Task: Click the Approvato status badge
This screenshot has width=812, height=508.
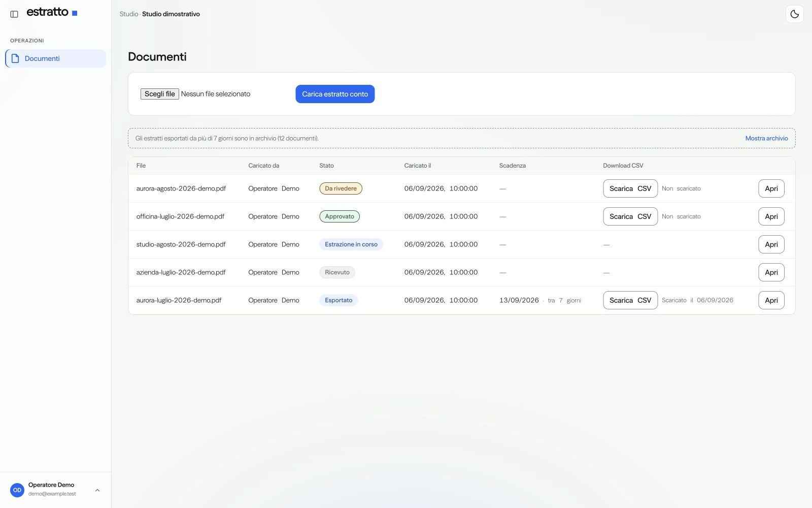Action: [x=340, y=216]
